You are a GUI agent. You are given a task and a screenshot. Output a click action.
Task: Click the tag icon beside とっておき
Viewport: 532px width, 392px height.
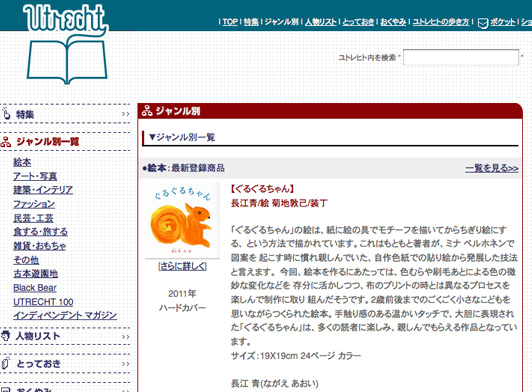click(6, 363)
